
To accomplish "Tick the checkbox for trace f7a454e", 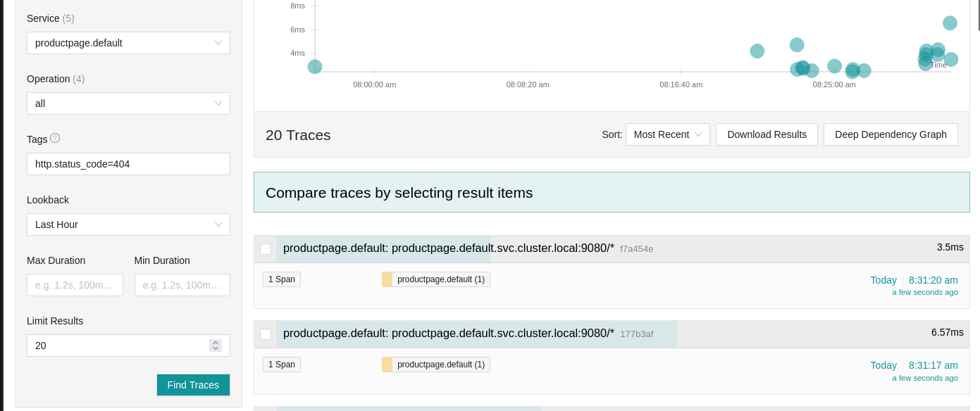I will click(x=266, y=249).
